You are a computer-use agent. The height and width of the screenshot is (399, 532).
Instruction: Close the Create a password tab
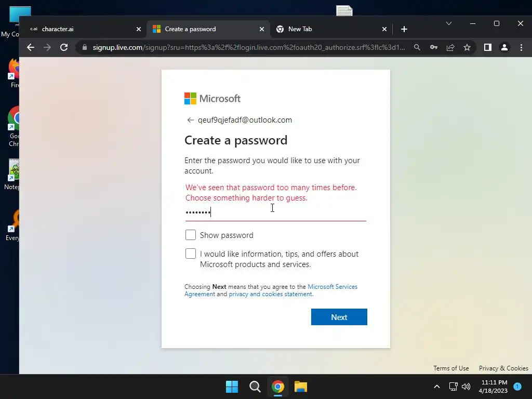[262, 29]
